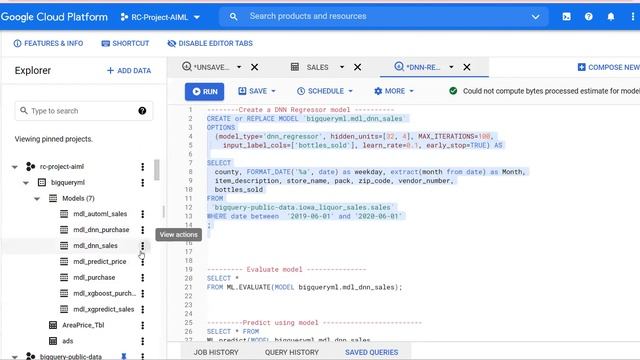Open actions menu for mdl_purchase
640x360 pixels.
[142, 278]
